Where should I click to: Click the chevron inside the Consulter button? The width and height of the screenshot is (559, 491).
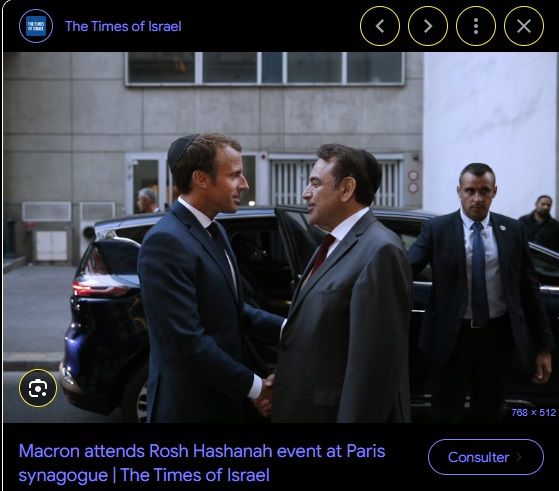pos(519,457)
